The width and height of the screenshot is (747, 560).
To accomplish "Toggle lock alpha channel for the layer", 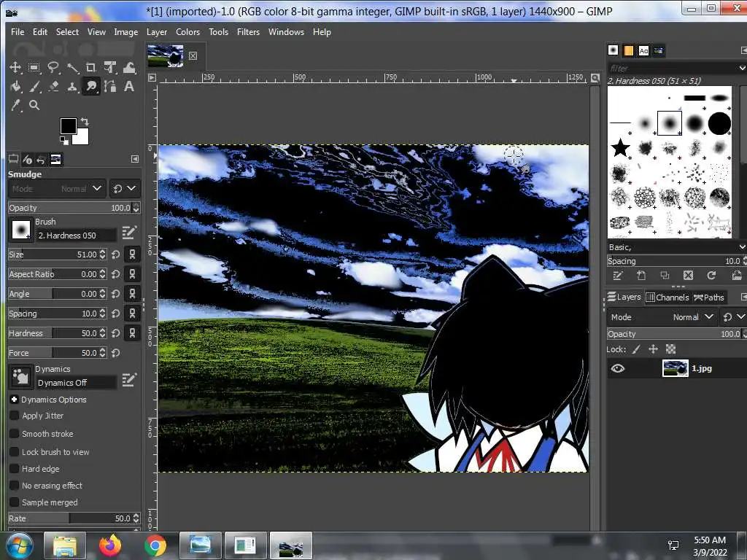I will pyautogui.click(x=671, y=349).
